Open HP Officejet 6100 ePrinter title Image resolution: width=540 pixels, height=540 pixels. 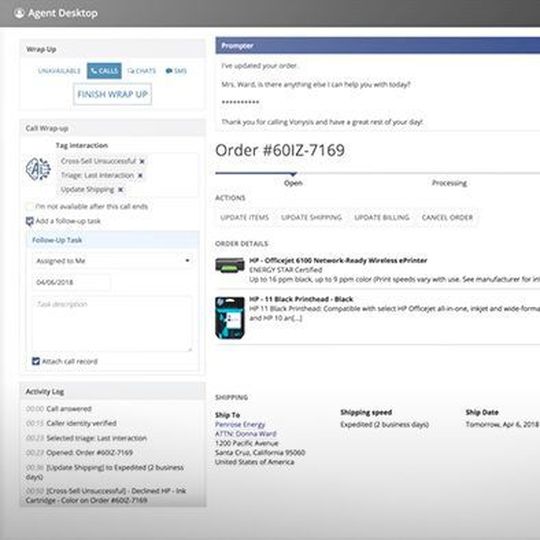[338, 260]
